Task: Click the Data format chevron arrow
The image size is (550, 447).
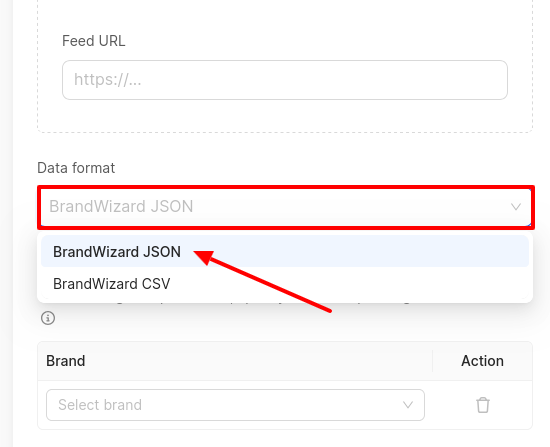Action: 515,207
